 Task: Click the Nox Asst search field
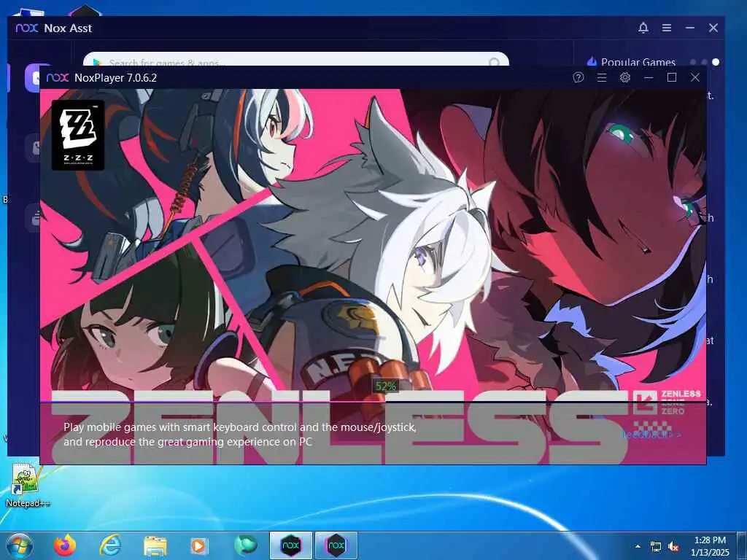[296, 59]
